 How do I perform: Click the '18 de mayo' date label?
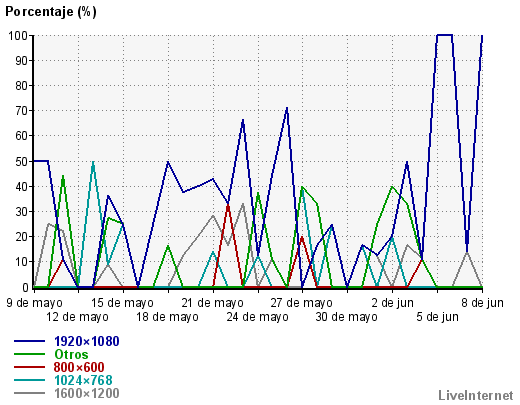167,317
